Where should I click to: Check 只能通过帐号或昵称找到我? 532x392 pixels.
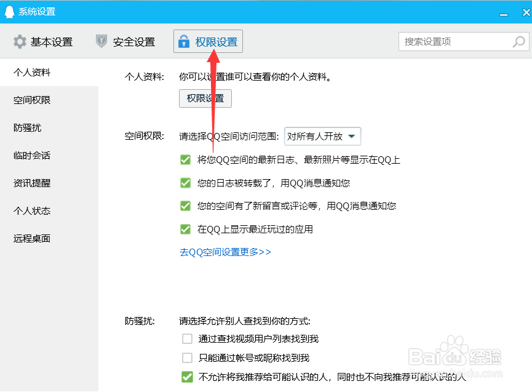(x=187, y=358)
